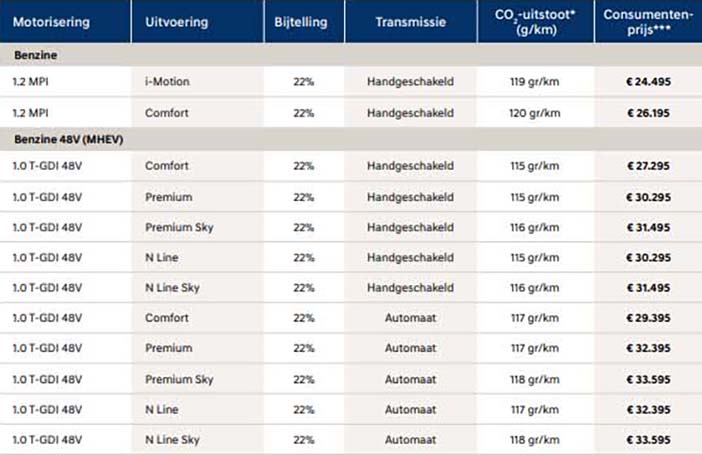Select the Bijtelling column header
The image size is (702, 455).
(304, 22)
